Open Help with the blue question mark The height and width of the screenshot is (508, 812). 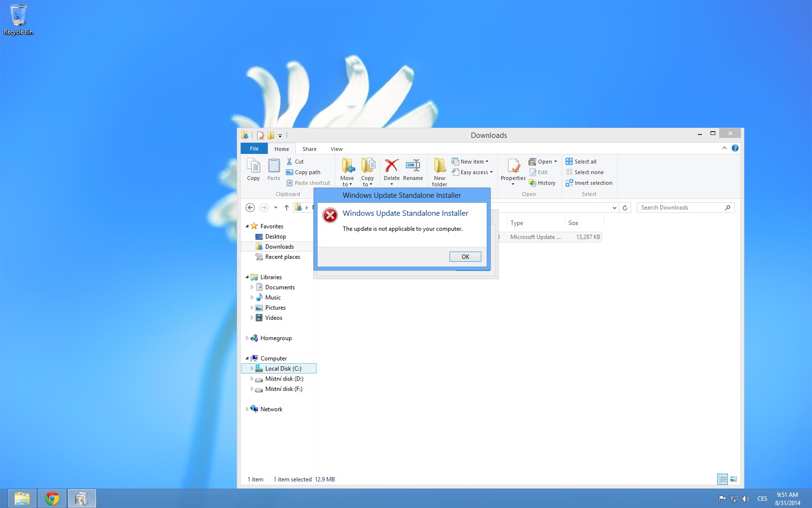click(x=735, y=148)
